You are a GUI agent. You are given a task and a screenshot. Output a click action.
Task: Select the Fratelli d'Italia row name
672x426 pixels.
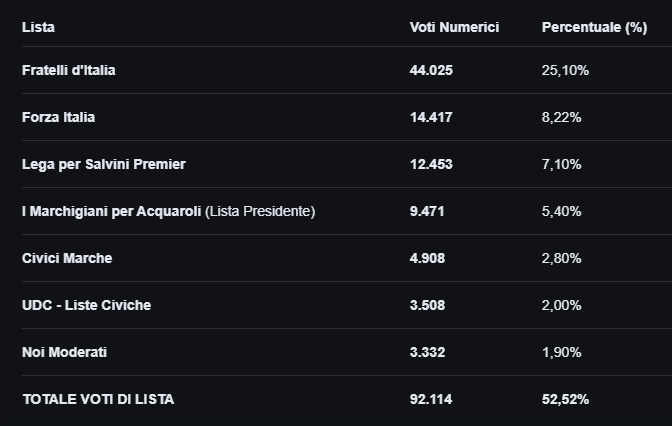[76, 70]
